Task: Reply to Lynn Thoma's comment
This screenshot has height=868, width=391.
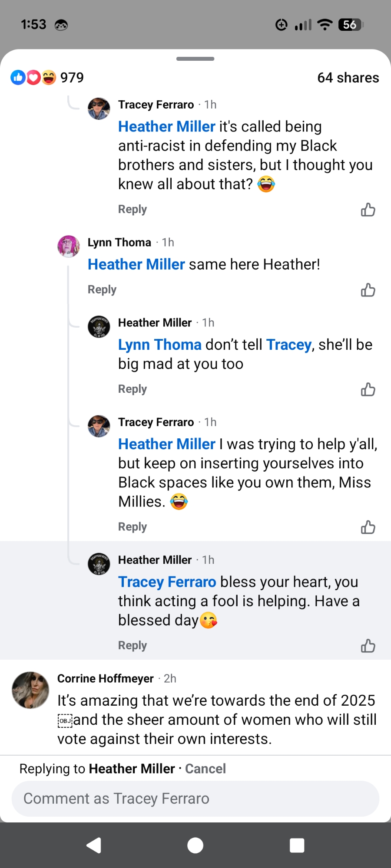Action: [x=102, y=289]
